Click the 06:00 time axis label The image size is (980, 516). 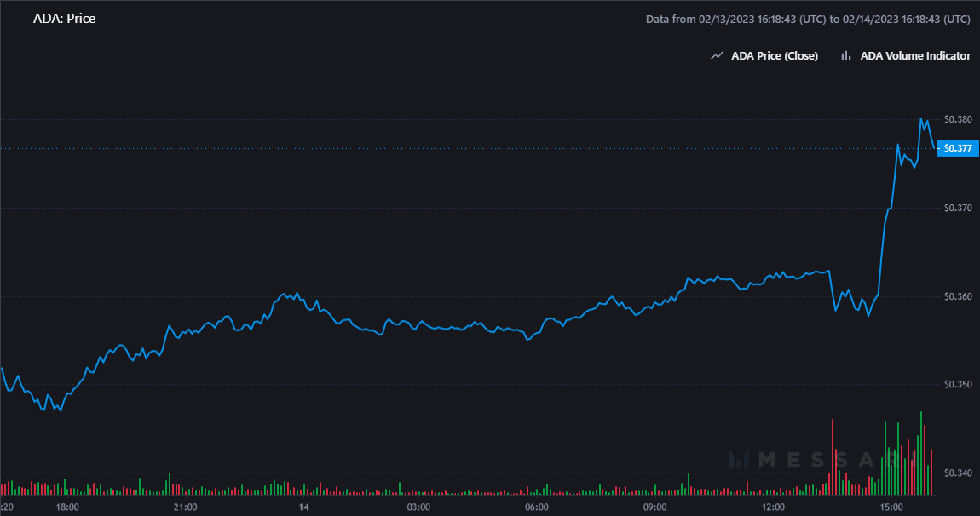(x=537, y=507)
